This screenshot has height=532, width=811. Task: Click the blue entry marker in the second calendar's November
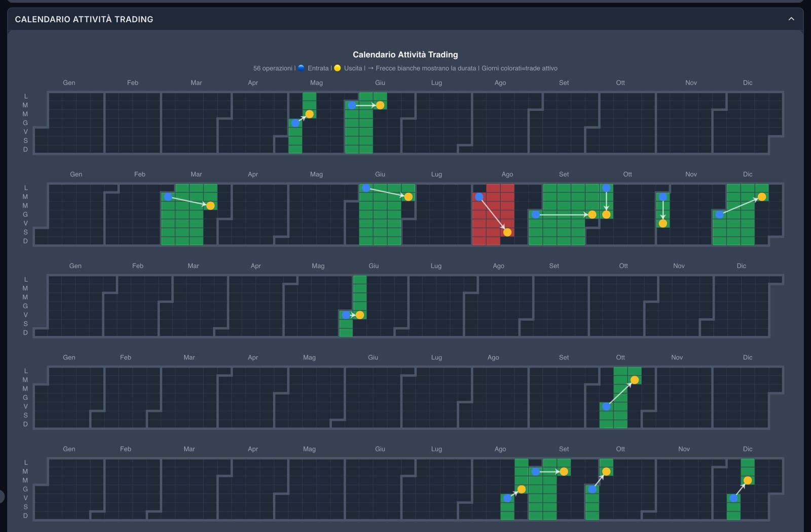click(663, 197)
